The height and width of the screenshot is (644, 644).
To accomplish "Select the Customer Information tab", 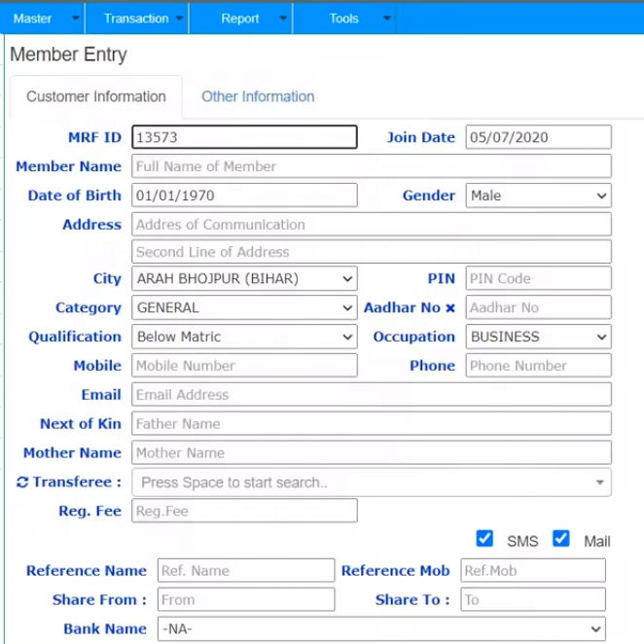I will coord(96,97).
